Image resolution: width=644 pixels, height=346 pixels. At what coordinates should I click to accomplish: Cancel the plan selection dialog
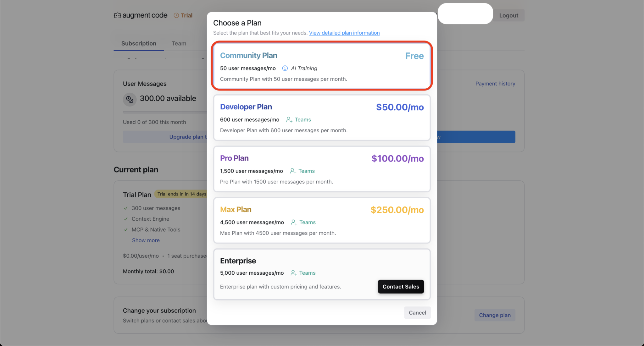click(417, 312)
